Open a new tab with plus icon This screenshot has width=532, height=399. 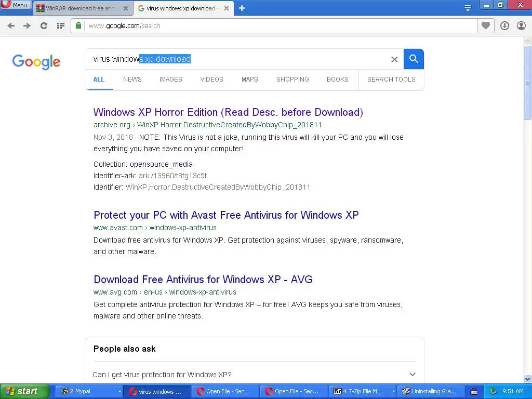(x=242, y=8)
